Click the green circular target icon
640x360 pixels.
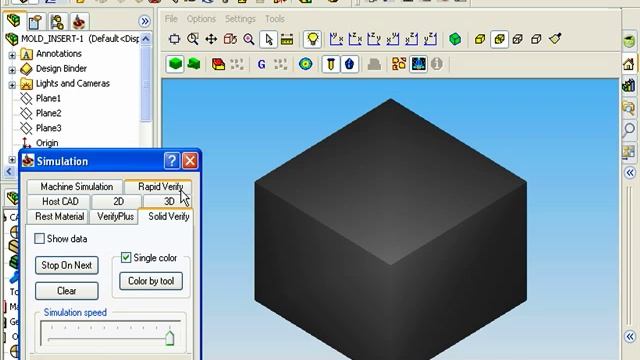coord(305,64)
